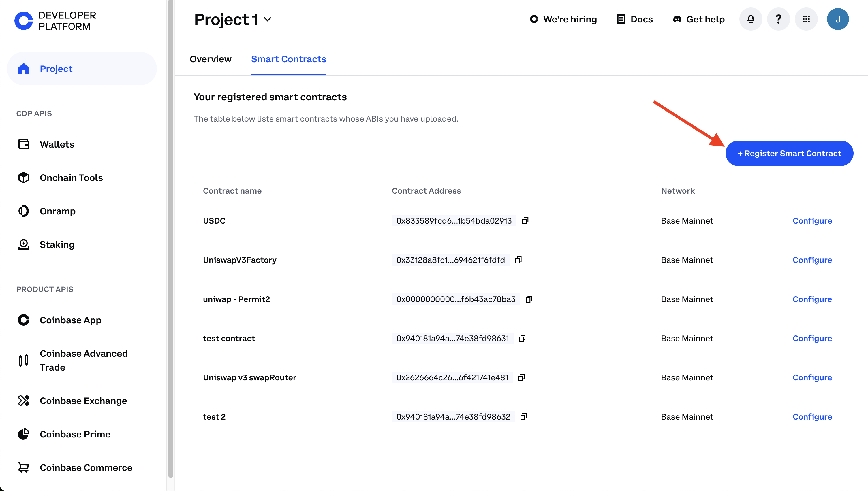Copy the UniswapV3Factory contract address
This screenshot has width=868, height=491.
click(518, 260)
